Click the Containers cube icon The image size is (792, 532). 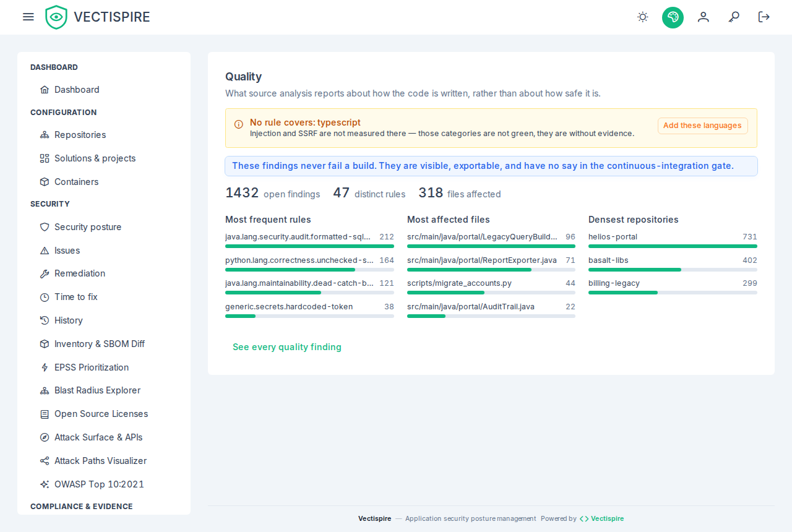point(45,182)
